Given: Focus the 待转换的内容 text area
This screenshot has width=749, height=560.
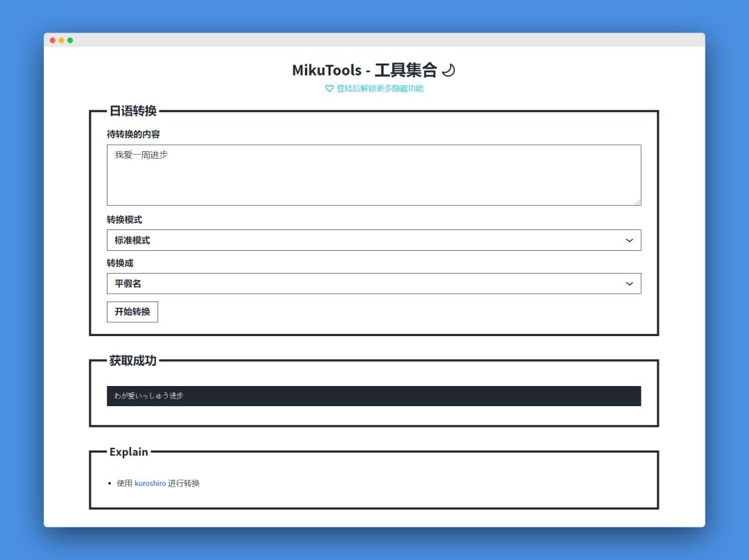Looking at the screenshot, I should point(374,175).
